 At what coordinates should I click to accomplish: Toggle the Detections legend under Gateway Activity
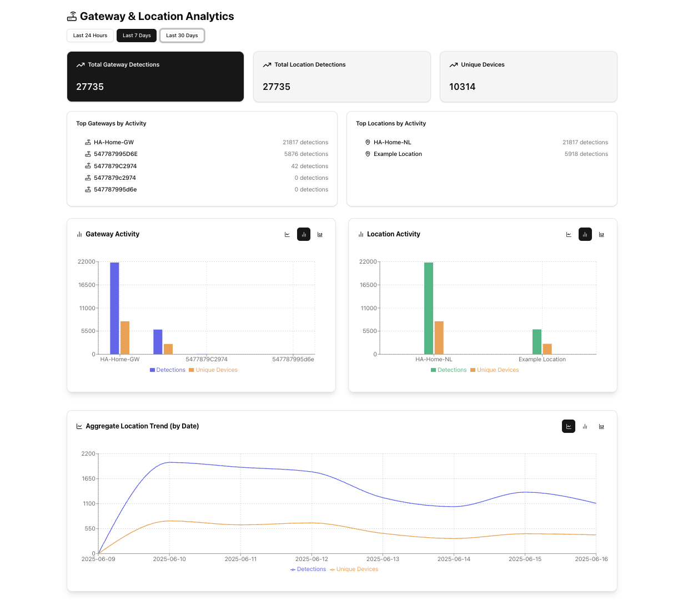pyautogui.click(x=167, y=370)
